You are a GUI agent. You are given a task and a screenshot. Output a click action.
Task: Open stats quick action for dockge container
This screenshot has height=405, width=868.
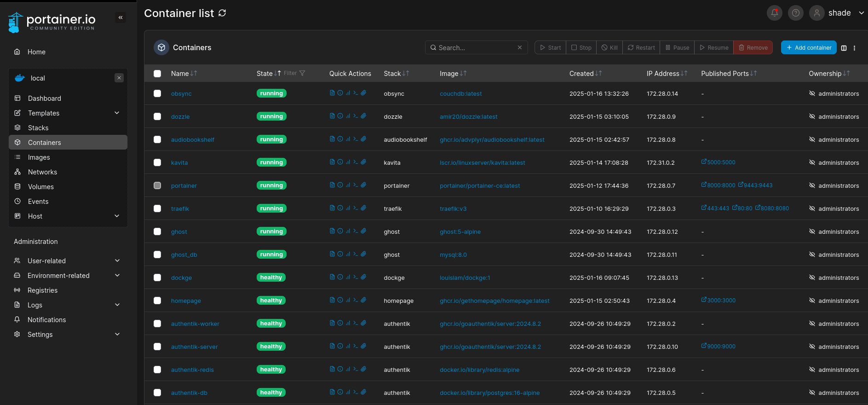pos(348,277)
